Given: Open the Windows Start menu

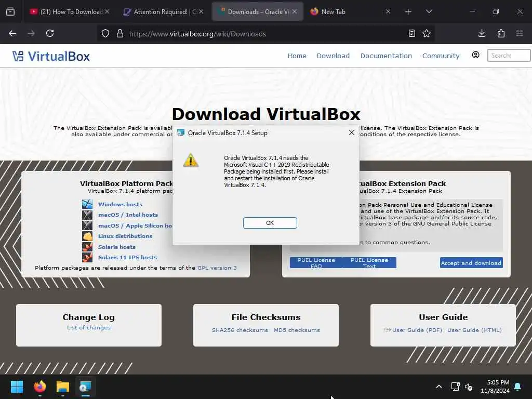Looking at the screenshot, I should (17, 387).
